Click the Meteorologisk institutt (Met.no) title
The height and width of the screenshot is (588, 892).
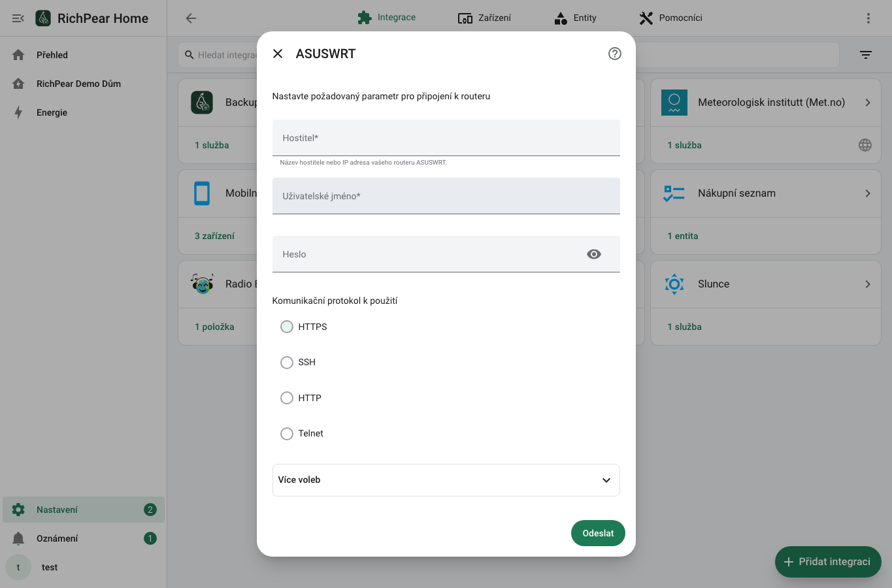(771, 103)
